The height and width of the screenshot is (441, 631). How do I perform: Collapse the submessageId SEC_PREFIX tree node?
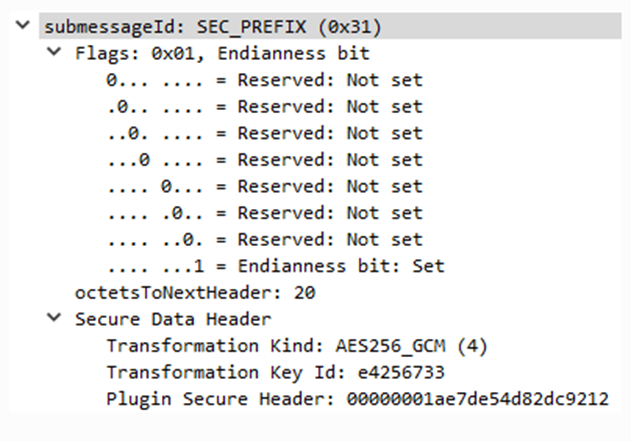(23, 27)
